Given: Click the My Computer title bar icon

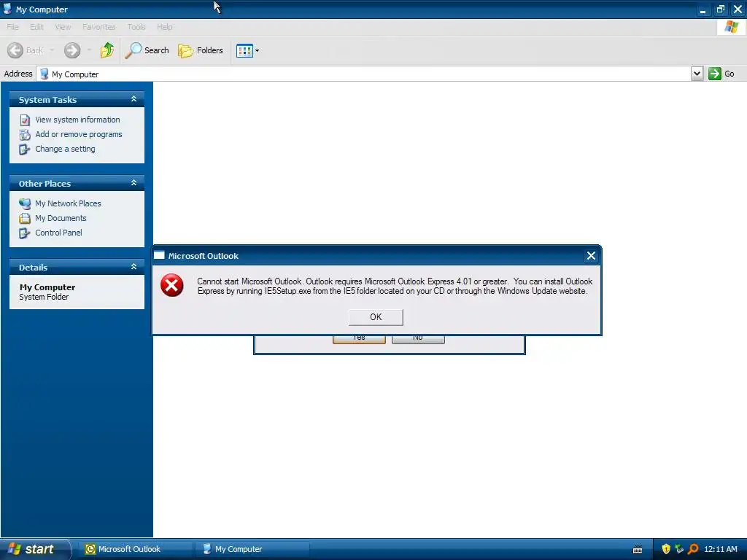Looking at the screenshot, I should click(7, 9).
